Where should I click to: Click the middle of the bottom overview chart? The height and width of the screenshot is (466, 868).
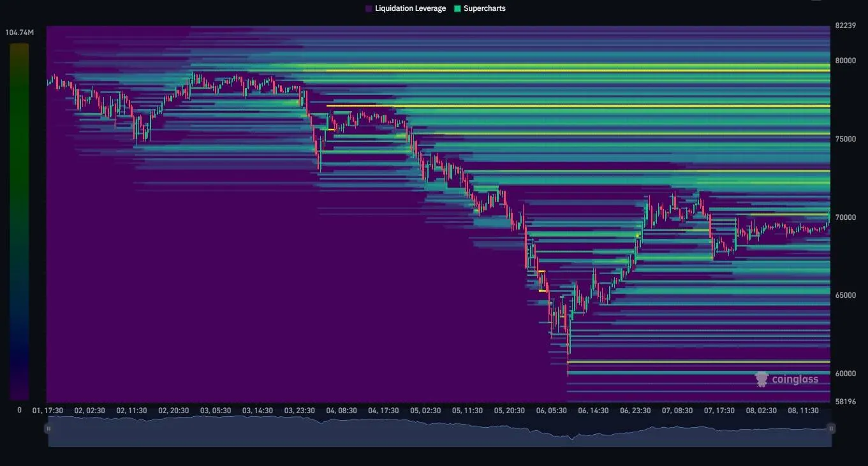coord(439,430)
